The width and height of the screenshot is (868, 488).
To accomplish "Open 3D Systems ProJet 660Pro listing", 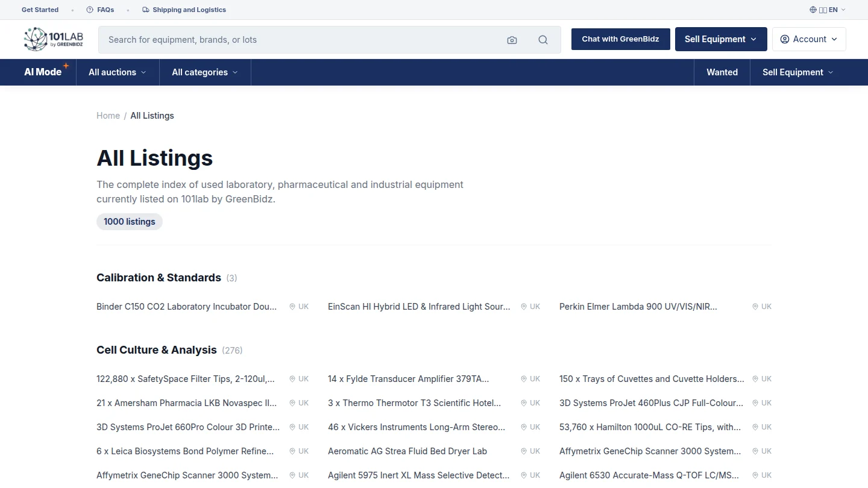I will tap(188, 427).
